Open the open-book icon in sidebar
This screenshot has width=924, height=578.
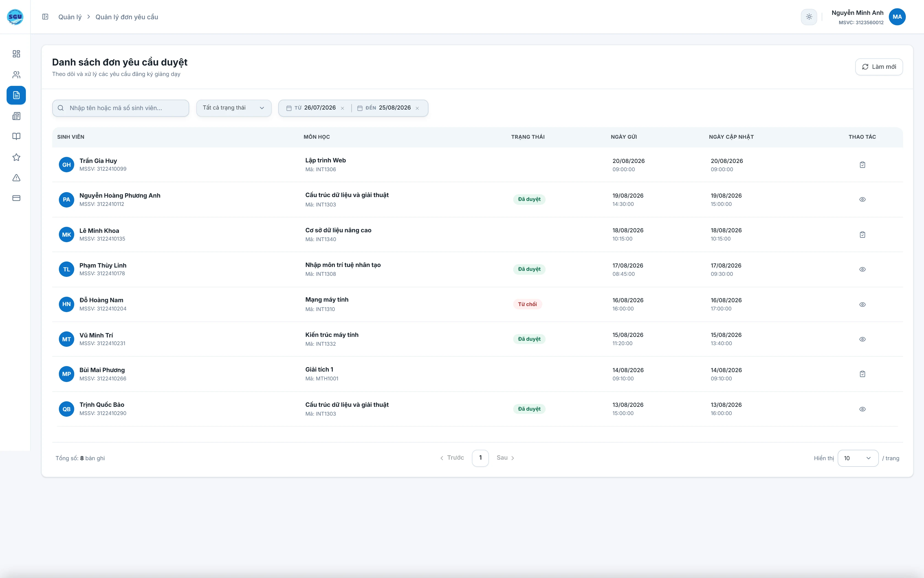coord(16,137)
